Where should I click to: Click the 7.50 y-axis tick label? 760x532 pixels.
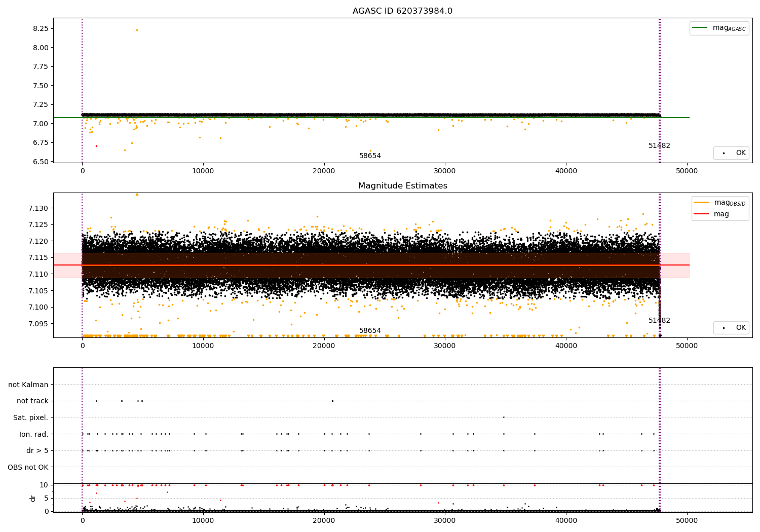(40, 86)
